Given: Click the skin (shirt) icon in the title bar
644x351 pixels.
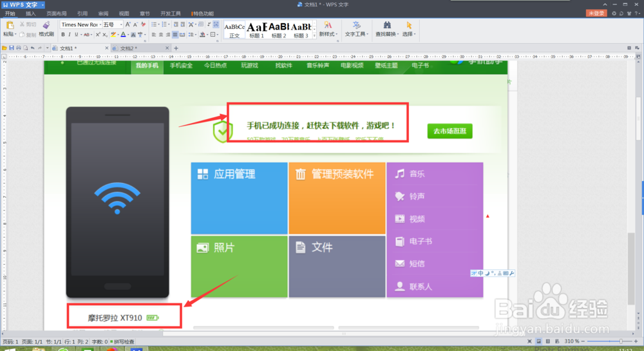Looking at the screenshot, I should click(629, 14).
